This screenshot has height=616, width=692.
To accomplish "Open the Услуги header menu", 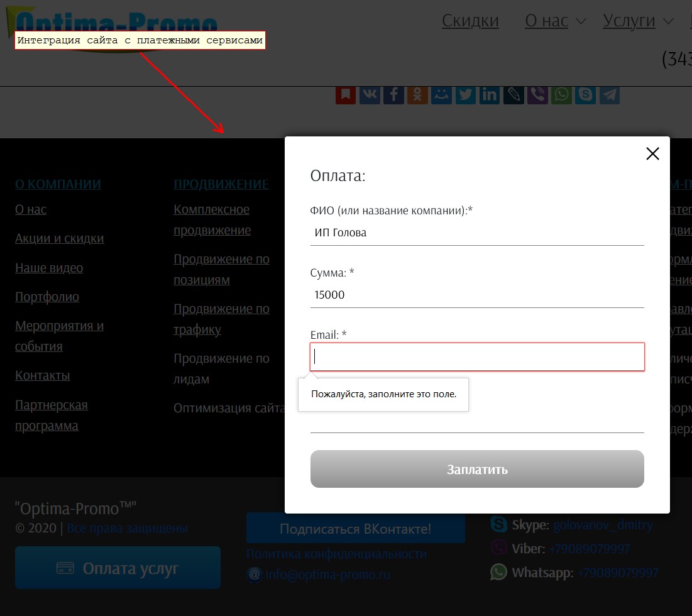I will [x=629, y=21].
